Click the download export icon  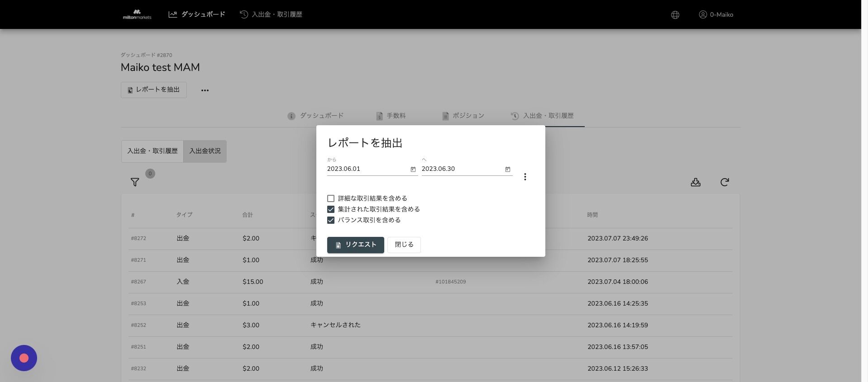pos(696,182)
